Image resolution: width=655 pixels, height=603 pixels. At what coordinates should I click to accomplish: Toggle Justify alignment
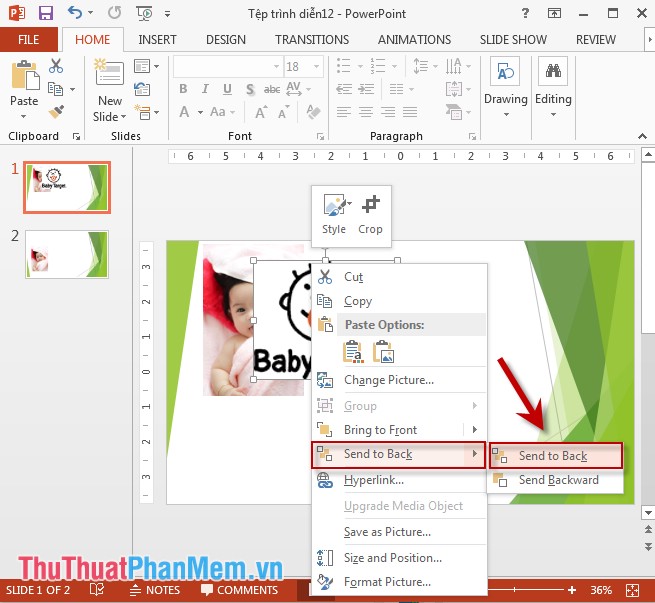click(410, 112)
